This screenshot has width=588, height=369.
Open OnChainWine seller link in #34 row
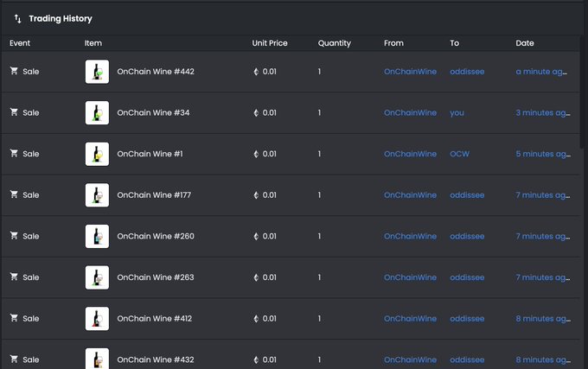coord(410,112)
